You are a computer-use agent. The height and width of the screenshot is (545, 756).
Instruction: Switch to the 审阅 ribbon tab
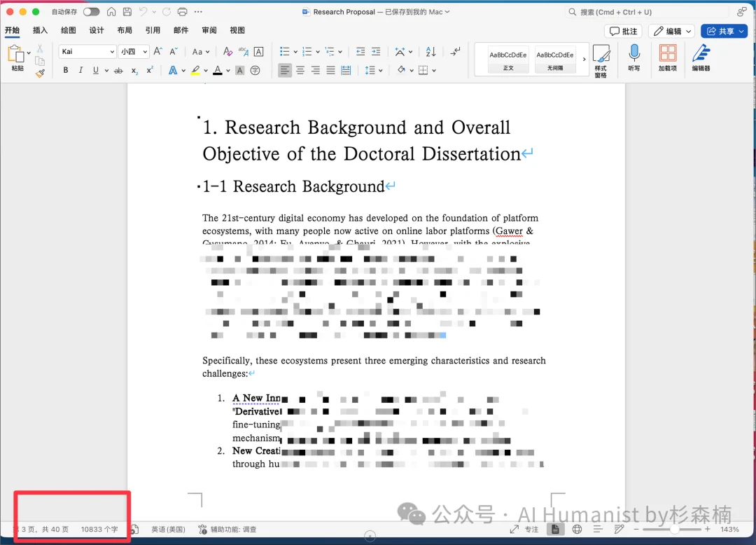point(209,30)
